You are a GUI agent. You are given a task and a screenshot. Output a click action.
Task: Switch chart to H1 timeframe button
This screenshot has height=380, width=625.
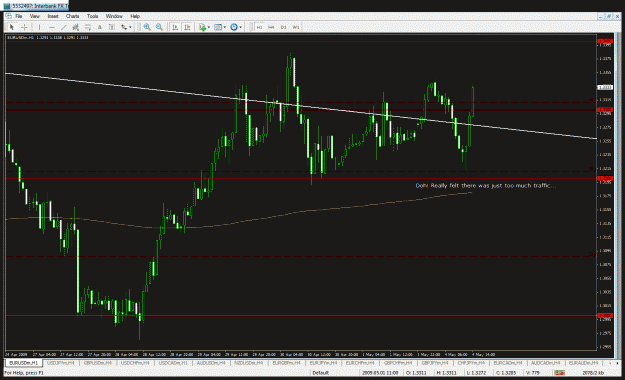(x=259, y=27)
